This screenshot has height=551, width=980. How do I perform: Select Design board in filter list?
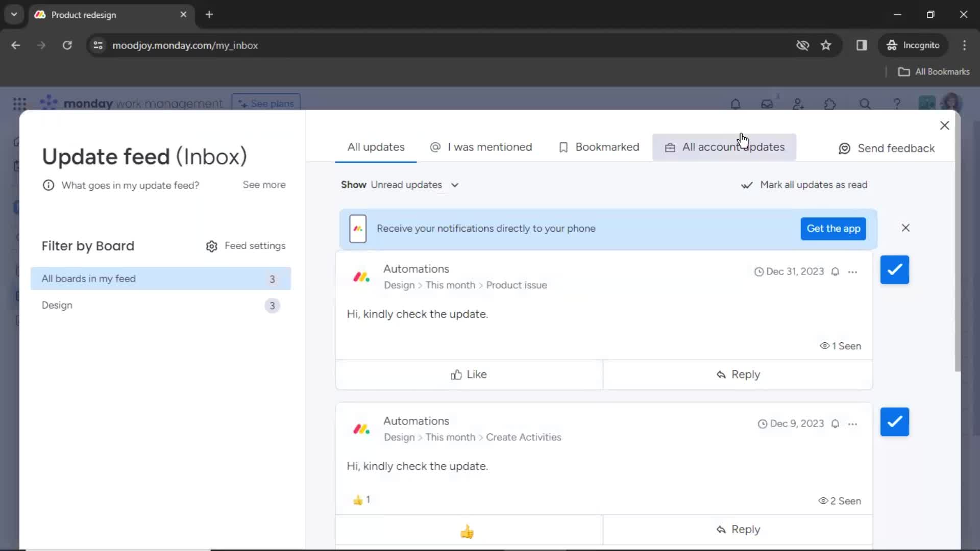click(57, 305)
